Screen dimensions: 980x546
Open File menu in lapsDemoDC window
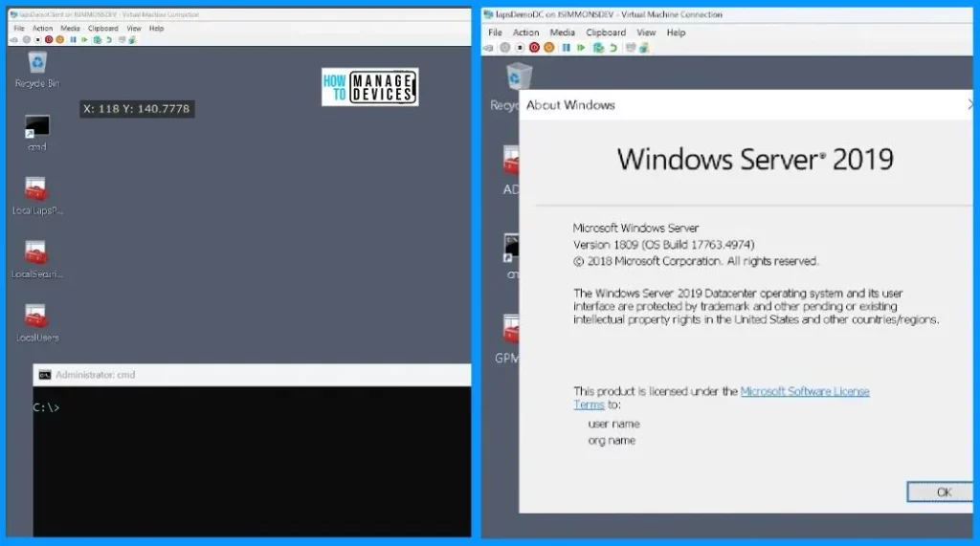pyautogui.click(x=495, y=33)
